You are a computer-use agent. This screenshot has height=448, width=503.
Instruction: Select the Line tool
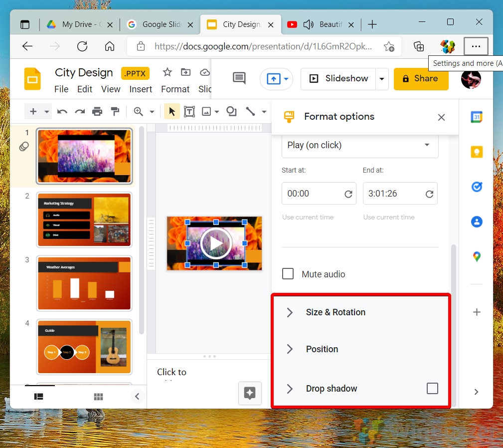tap(250, 111)
